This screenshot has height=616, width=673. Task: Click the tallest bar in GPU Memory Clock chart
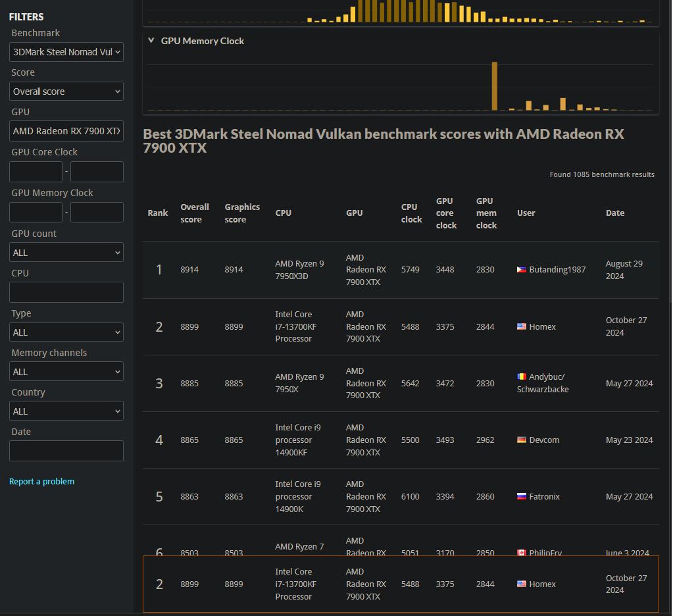point(495,86)
